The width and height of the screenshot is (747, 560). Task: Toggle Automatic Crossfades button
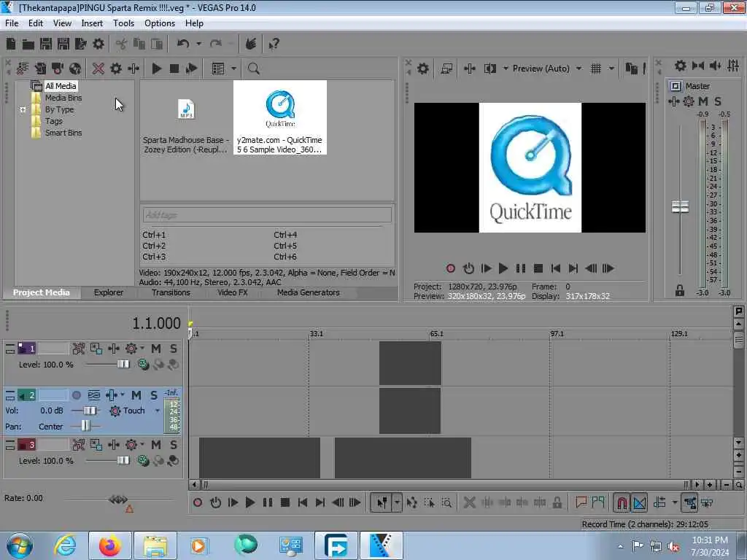pyautogui.click(x=639, y=502)
